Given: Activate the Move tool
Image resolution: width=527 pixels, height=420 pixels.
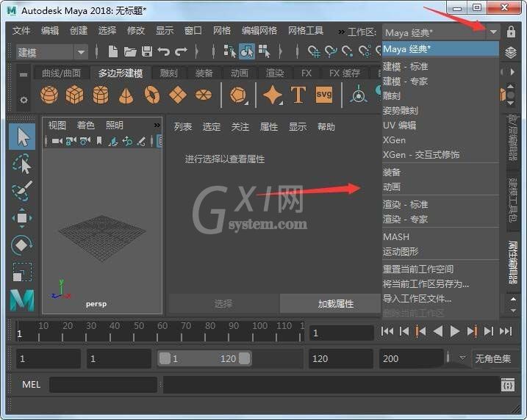Looking at the screenshot, I should pos(22,218).
